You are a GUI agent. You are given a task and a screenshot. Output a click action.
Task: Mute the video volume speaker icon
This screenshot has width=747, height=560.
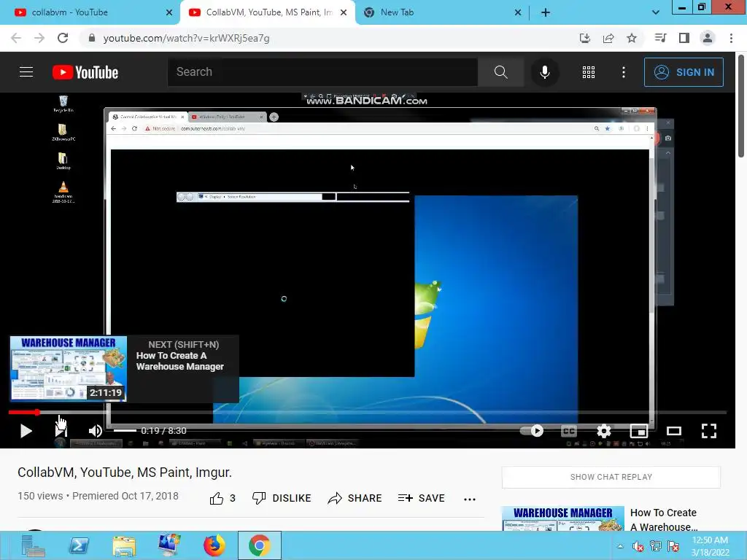click(x=96, y=431)
